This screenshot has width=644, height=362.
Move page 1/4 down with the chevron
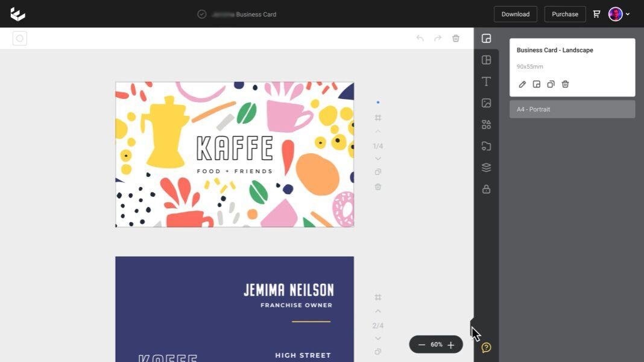(378, 159)
